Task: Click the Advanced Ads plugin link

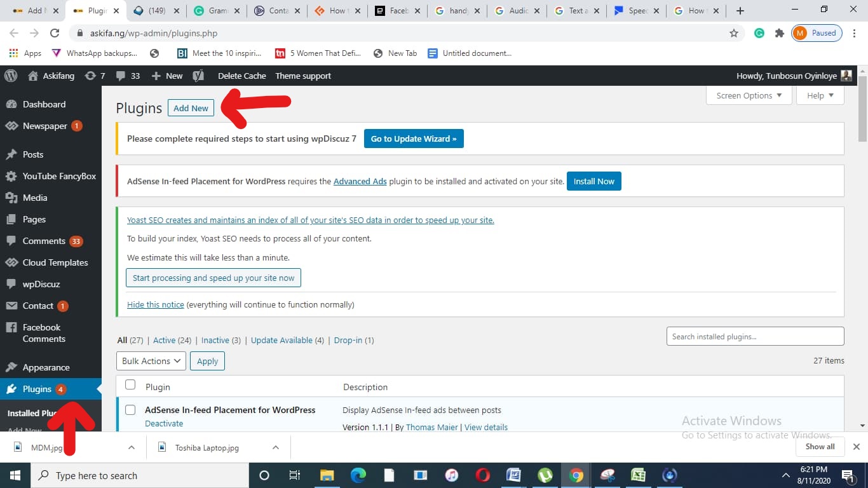Action: click(x=360, y=181)
